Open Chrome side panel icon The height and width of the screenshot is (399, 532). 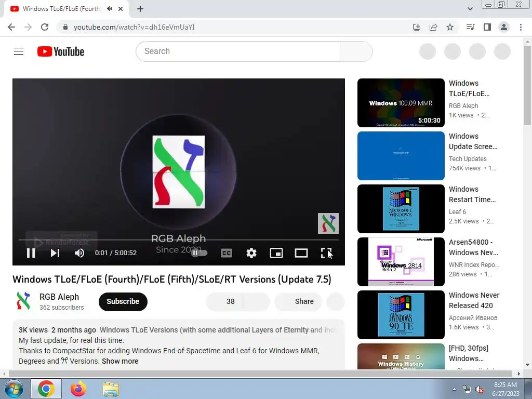487,27
